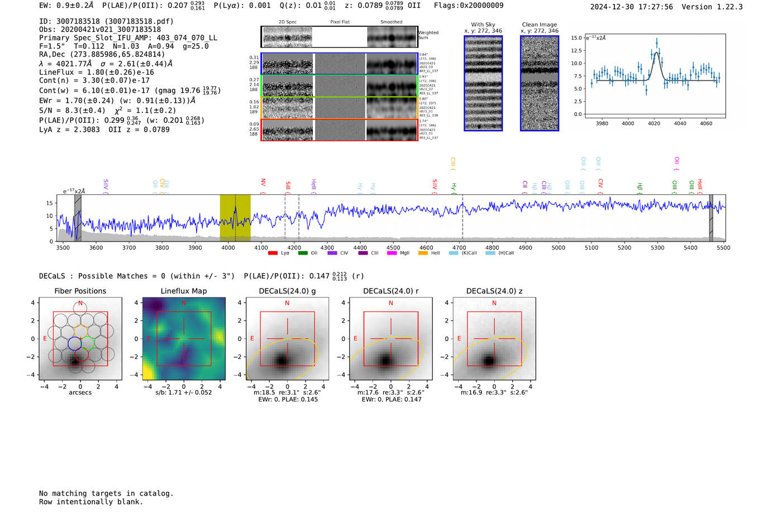Click the 'Primary Spec_Slot_IFU_AMP' line
This screenshot has width=782, height=532.
tap(128, 38)
